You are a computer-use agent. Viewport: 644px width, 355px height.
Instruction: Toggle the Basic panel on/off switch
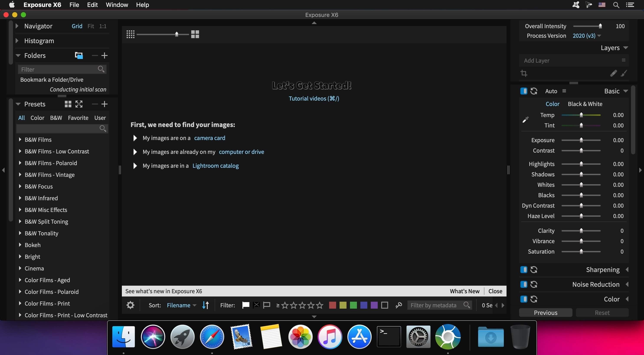coord(523,91)
